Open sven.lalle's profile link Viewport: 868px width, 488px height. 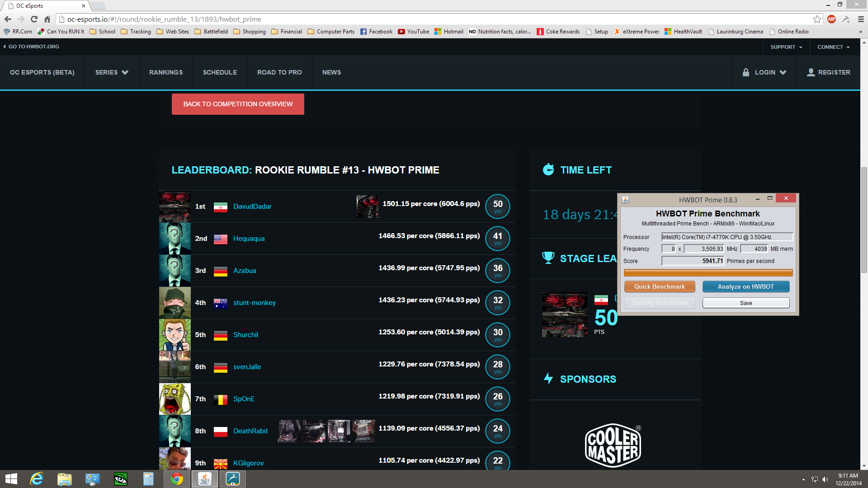[x=247, y=367]
